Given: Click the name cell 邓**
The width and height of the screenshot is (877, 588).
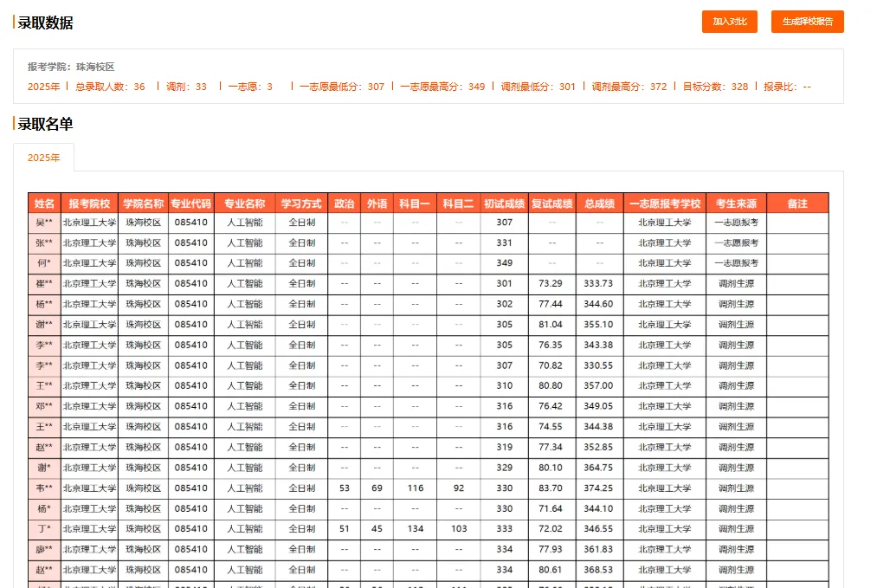Looking at the screenshot, I should (x=44, y=406).
